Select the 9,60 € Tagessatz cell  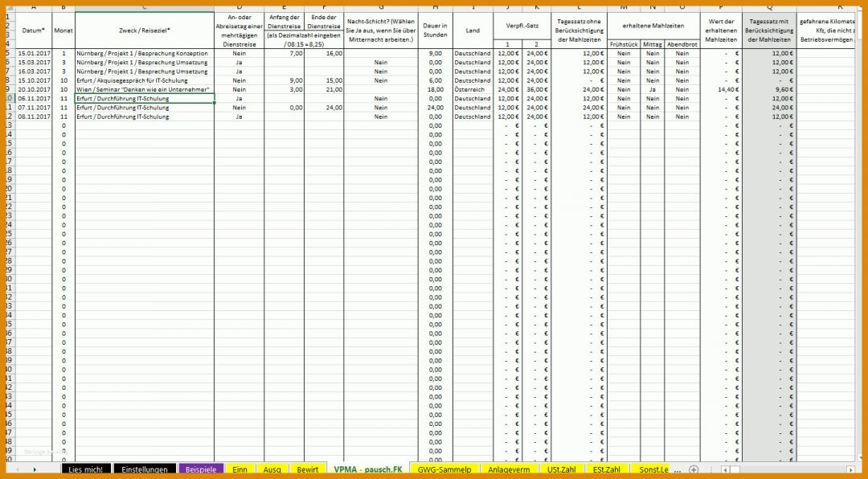pyautogui.click(x=769, y=90)
